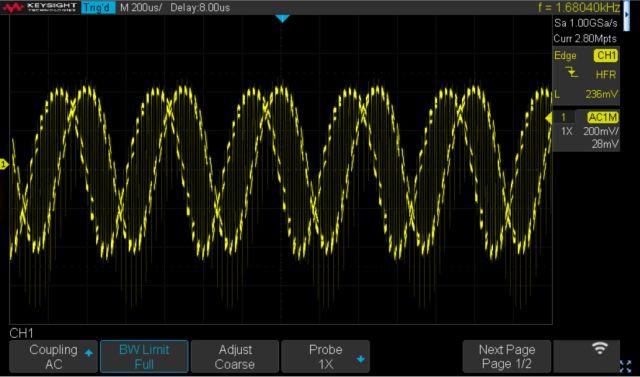Viewport: 640px width, 377px height.
Task: Select the CH1 trigger source badge
Action: 606,55
